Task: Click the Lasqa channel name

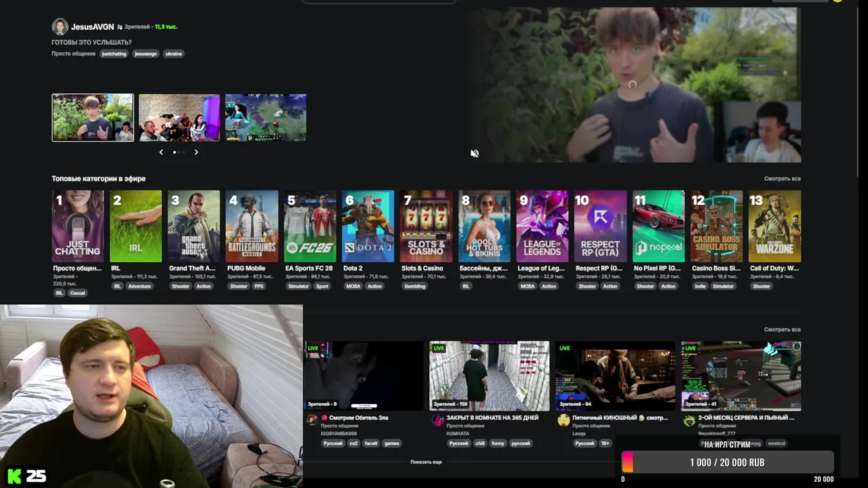Action: point(578,433)
